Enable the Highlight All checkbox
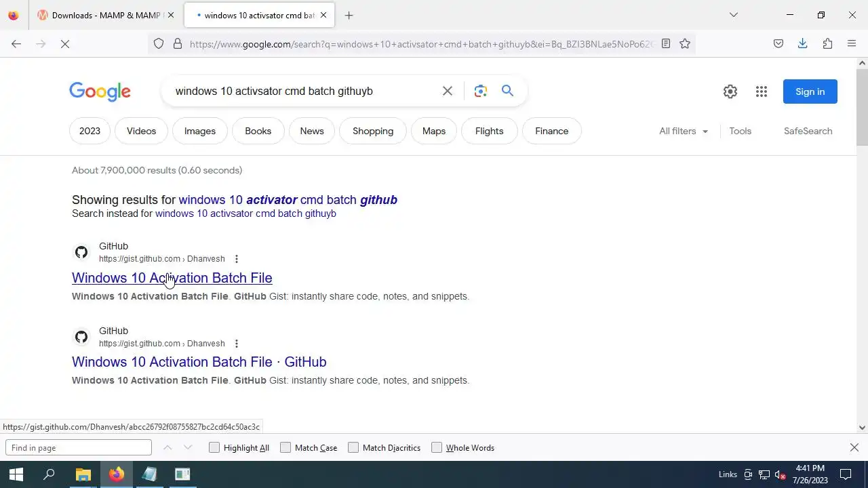Image resolution: width=868 pixels, height=488 pixels. [214, 447]
